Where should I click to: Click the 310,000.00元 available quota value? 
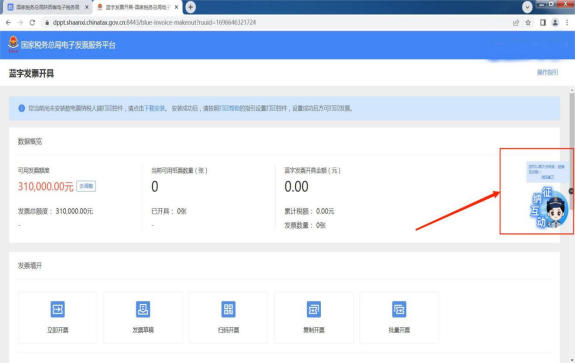pos(46,186)
